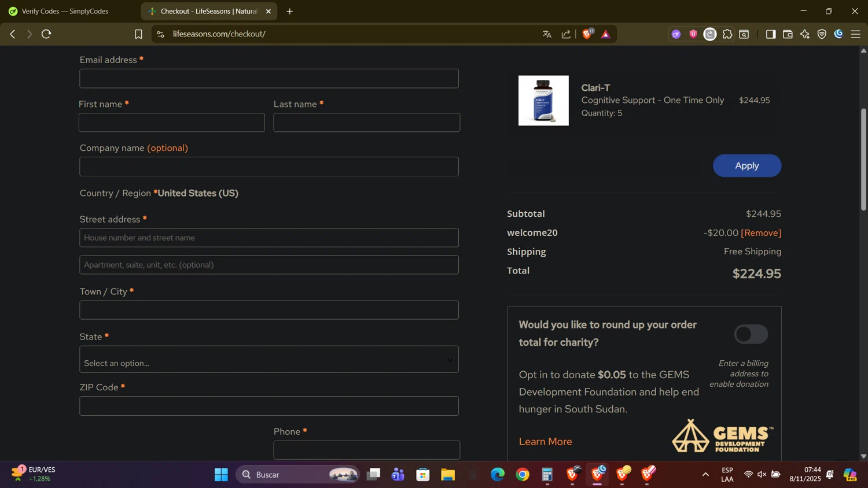Open the taskbar clock and date

806,475
